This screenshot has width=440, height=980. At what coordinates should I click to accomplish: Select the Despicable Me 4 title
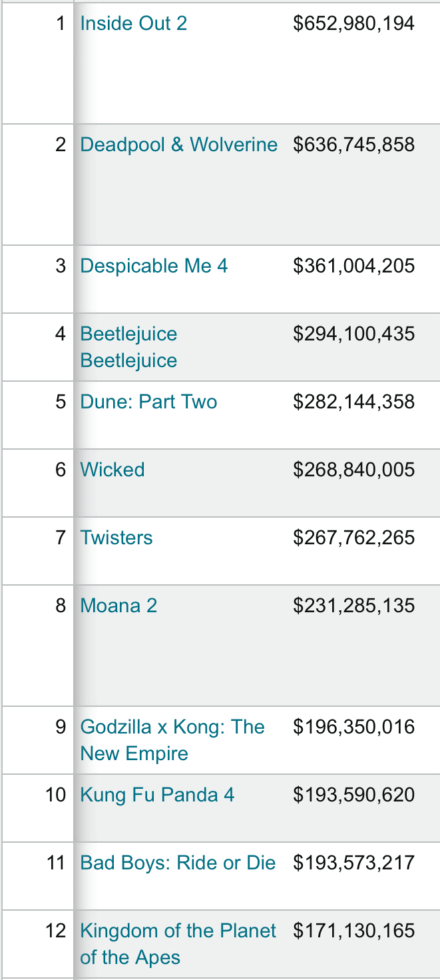[154, 266]
